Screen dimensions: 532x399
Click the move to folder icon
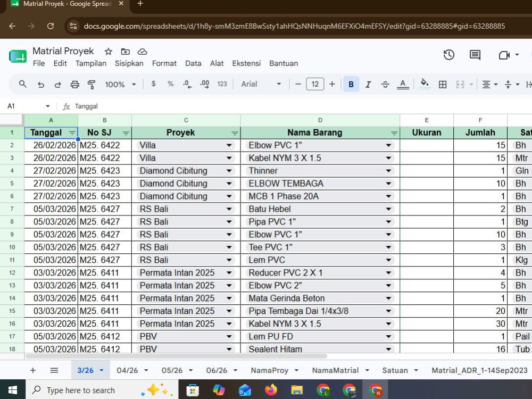[x=125, y=52]
